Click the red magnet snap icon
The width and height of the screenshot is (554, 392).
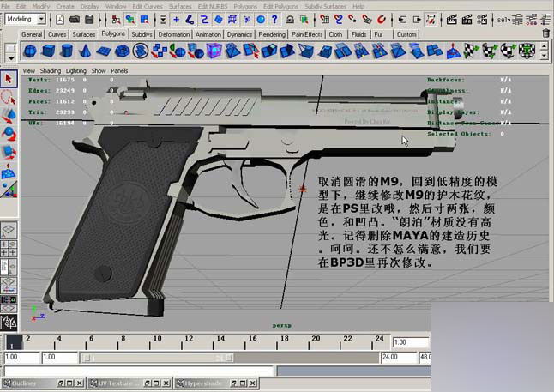[x=381, y=20]
